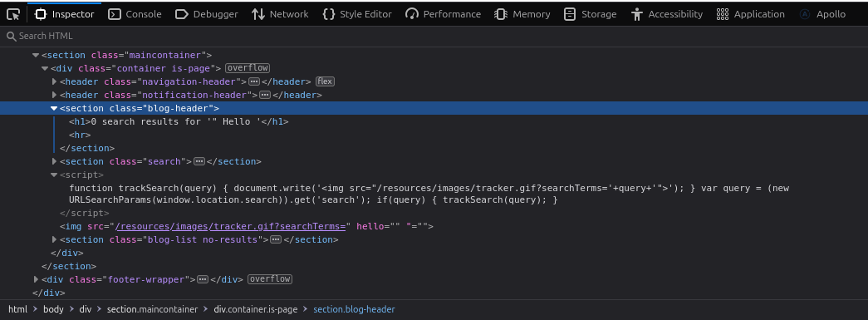Switch to the Performance panel
This screenshot has height=320, width=868.
pyautogui.click(x=443, y=14)
